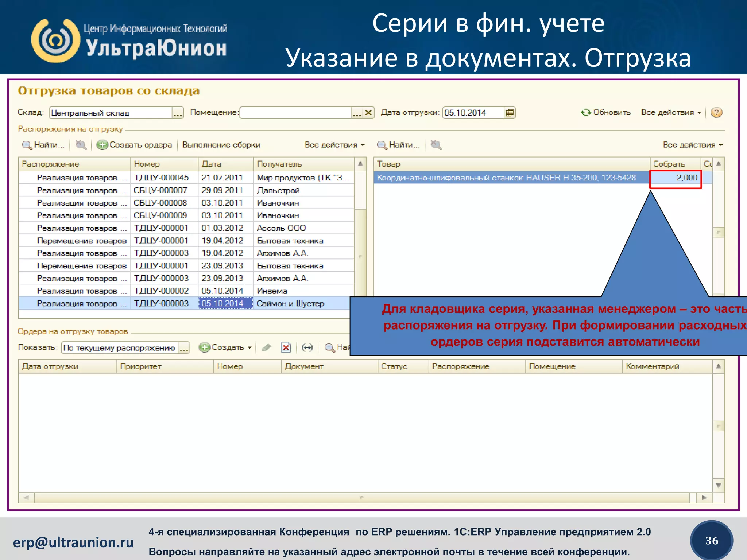747x560 pixels.
Task: Click in the empty Помещение input field
Action: 295,113
